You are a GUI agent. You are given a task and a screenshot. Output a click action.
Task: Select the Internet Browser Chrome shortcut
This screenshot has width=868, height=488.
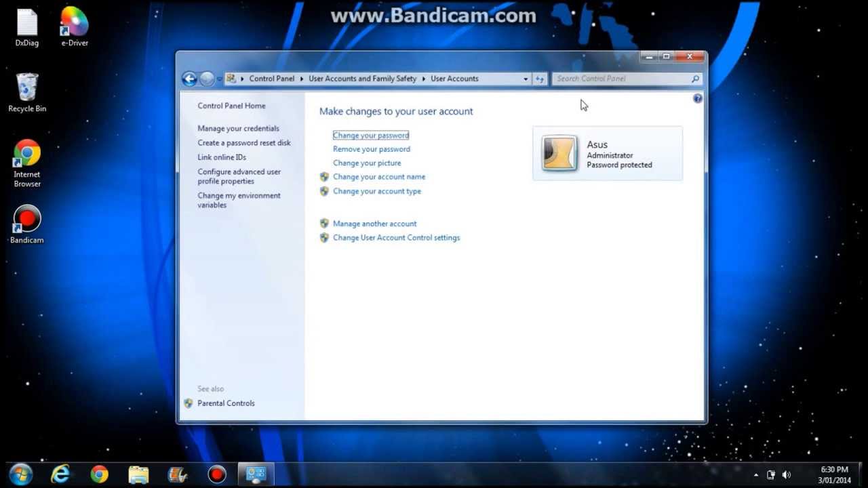(27, 163)
